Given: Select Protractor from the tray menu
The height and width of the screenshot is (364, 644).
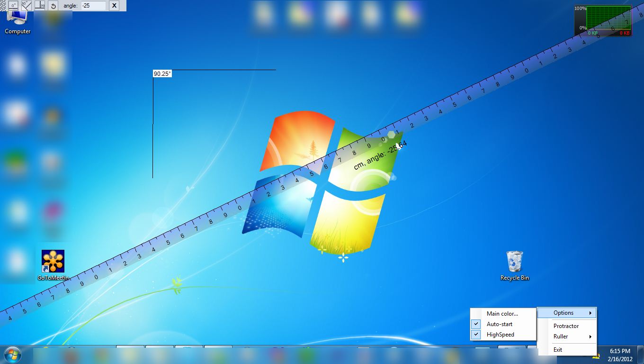Looking at the screenshot, I should coord(567,326).
